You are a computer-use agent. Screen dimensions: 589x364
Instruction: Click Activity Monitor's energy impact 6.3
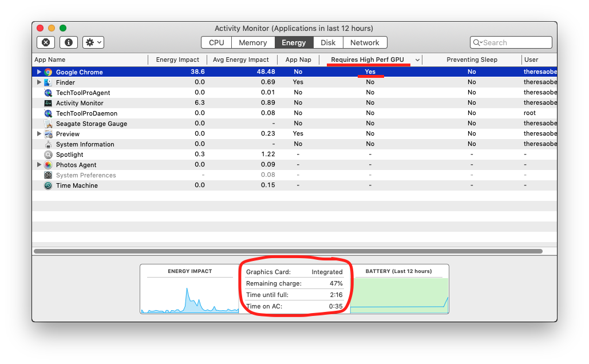tap(200, 102)
